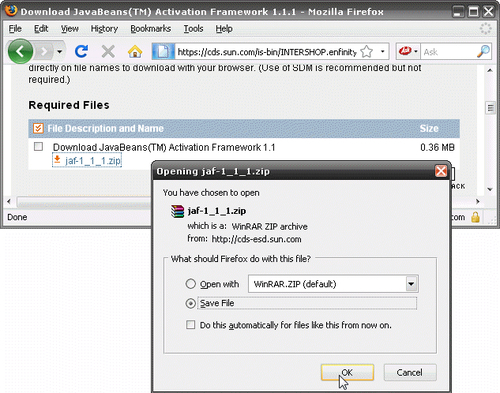
Task: Open the back/forward history dropdown arrow
Action: (60, 52)
